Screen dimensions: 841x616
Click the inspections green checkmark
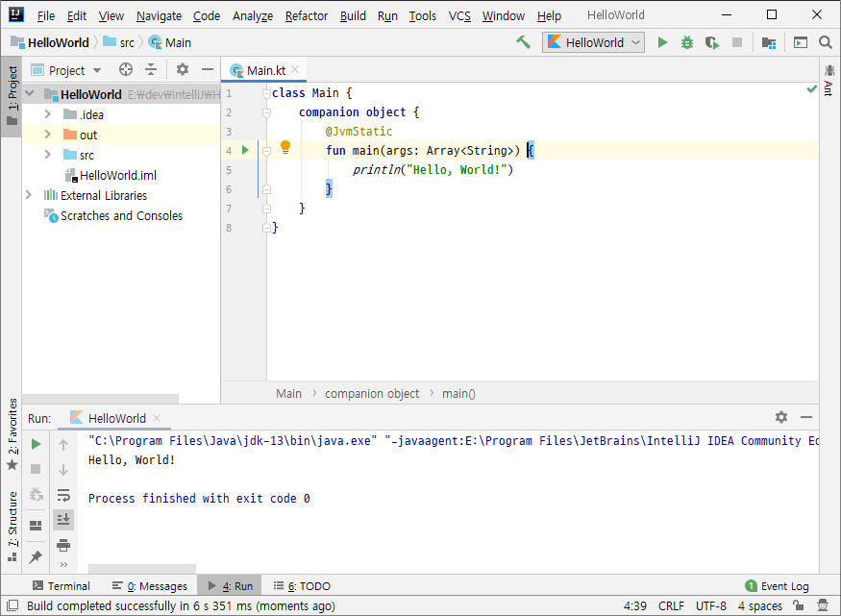812,89
